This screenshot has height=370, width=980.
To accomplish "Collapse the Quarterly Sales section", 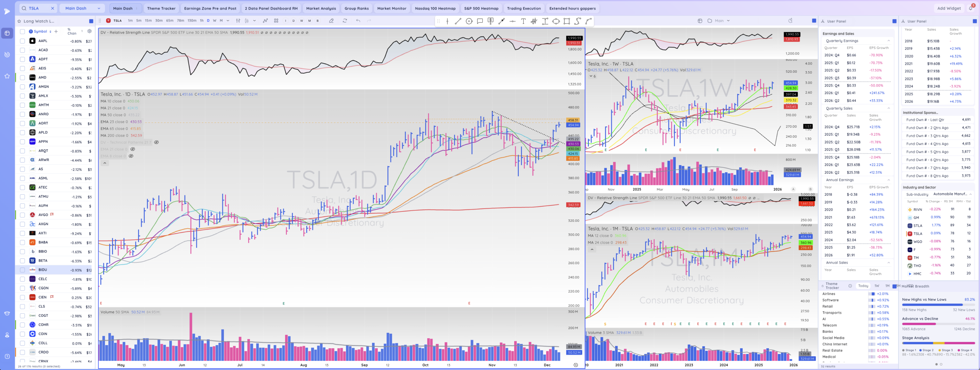I will pyautogui.click(x=889, y=108).
